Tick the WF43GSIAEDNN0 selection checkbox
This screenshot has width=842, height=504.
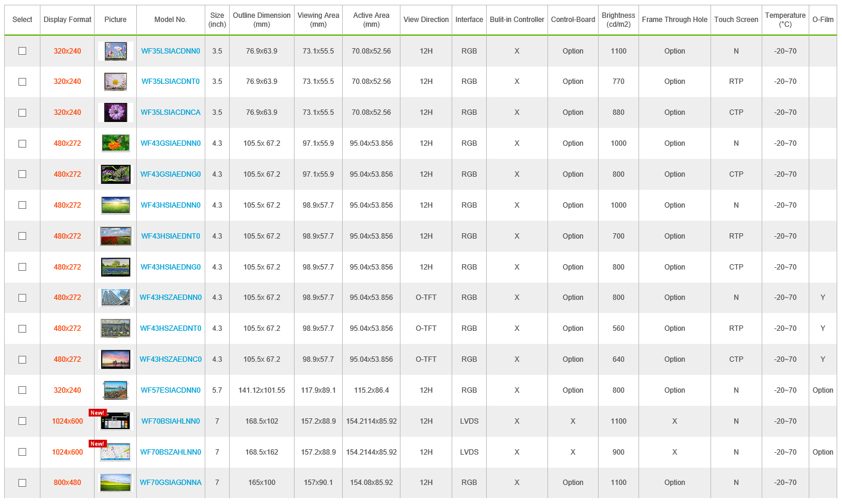(x=22, y=143)
